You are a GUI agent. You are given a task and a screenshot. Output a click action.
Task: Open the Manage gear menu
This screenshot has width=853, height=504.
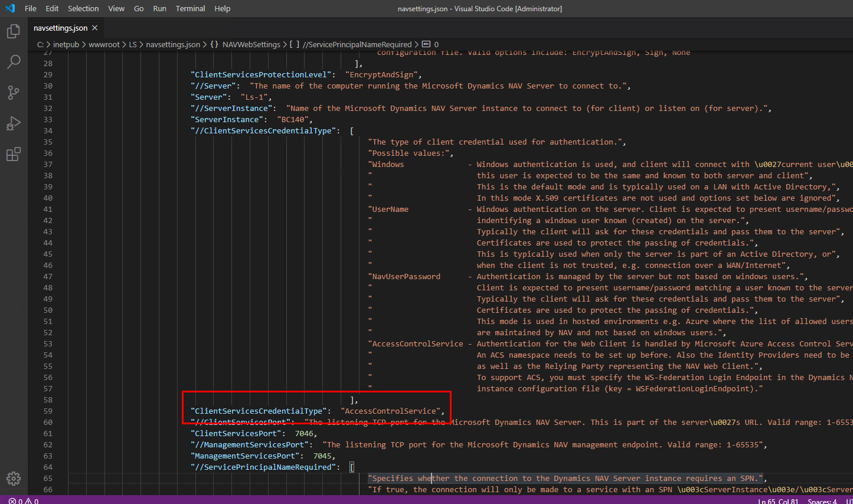[13, 479]
